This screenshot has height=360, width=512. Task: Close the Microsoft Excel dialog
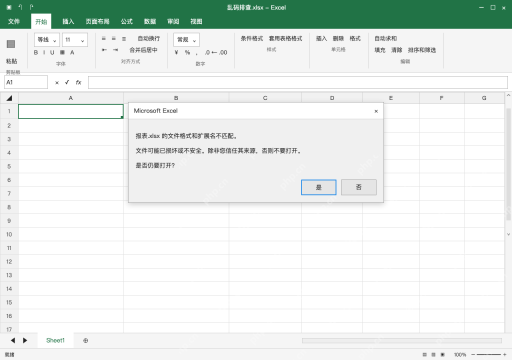point(376,111)
